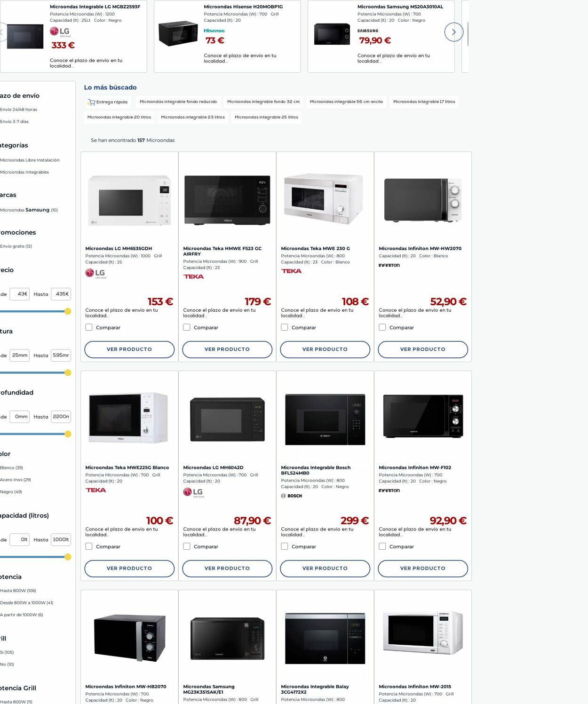Filter by Envío 24/48 horas

[19, 110]
